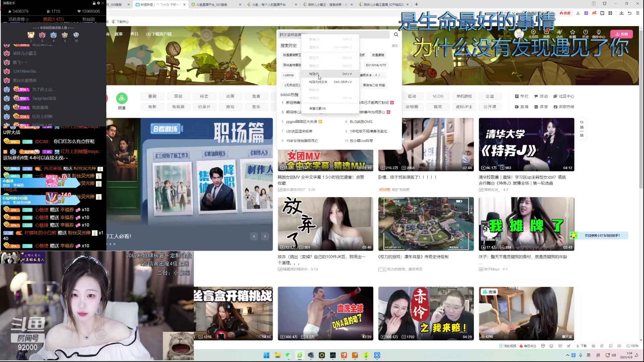This screenshot has width=644, height=362.
Task: Click the four-squares extensions icon in browser toolbar
Action: pos(610,13)
